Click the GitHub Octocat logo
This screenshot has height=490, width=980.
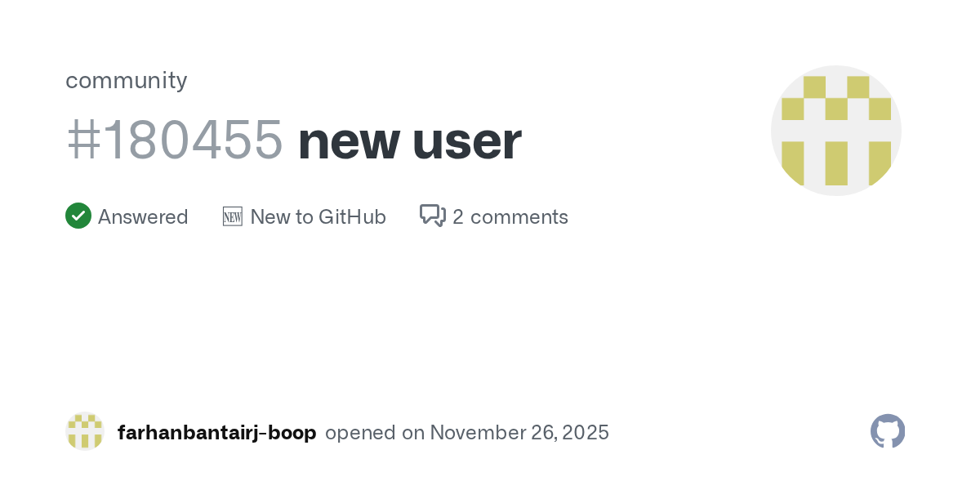[x=888, y=431]
